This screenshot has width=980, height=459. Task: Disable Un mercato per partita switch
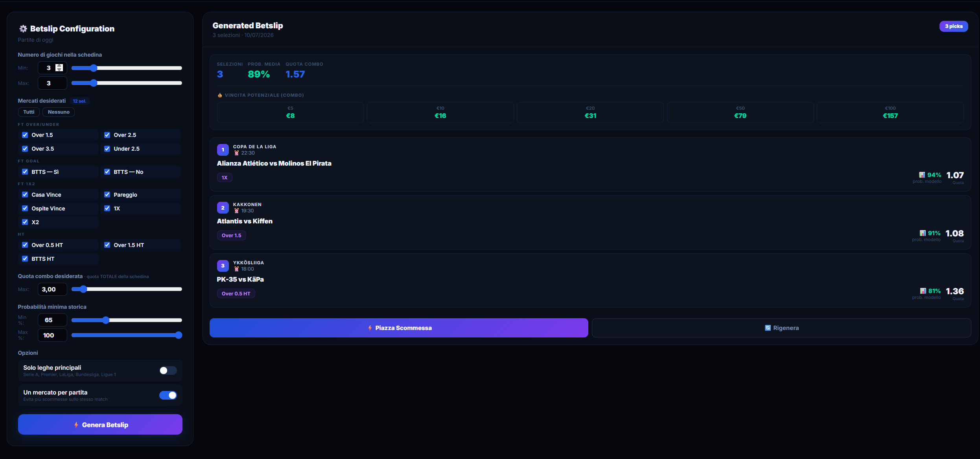pyautogui.click(x=168, y=395)
